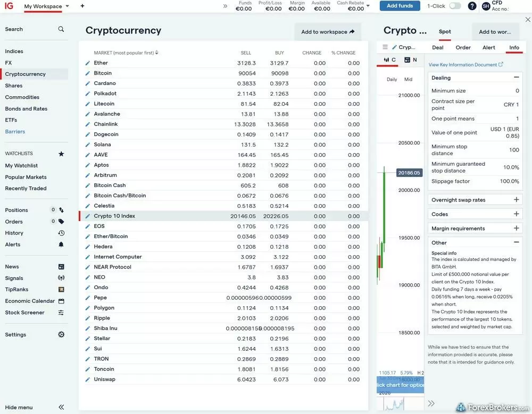
Task: Open the Cash Rebate dropdown arrow
Action: coord(368,6)
